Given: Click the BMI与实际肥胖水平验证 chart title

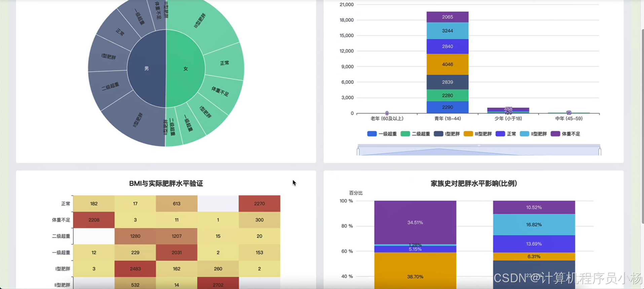Looking at the screenshot, I should tap(166, 183).
